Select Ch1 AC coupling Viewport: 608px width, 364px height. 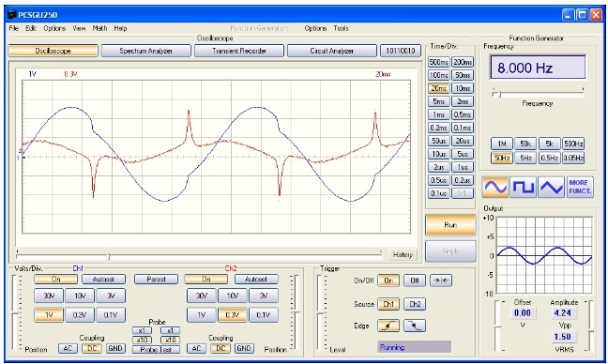tap(68, 348)
